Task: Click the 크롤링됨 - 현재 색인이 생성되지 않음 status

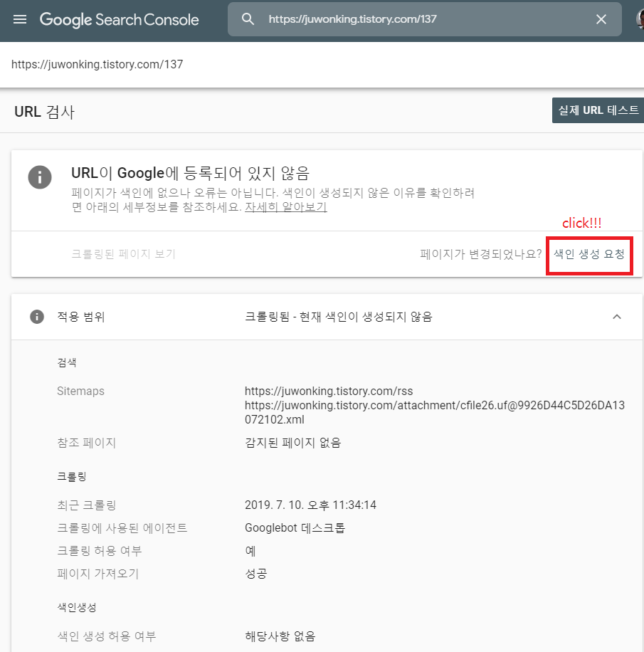Action: point(339,317)
